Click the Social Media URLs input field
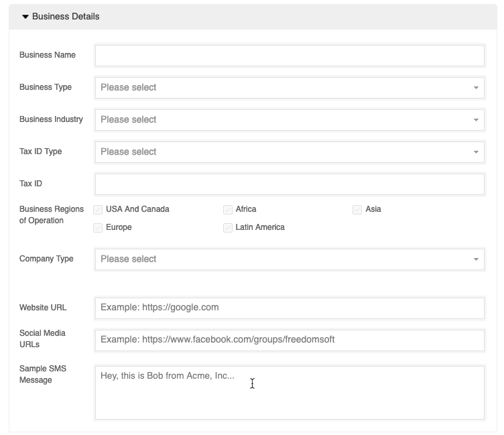The width and height of the screenshot is (504, 435). point(290,340)
